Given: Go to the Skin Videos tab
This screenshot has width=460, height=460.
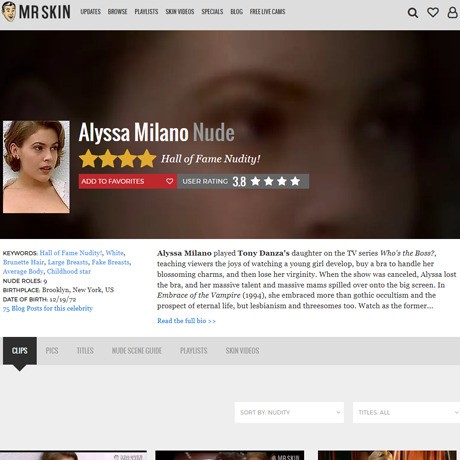Looking at the screenshot, I should (x=242, y=351).
